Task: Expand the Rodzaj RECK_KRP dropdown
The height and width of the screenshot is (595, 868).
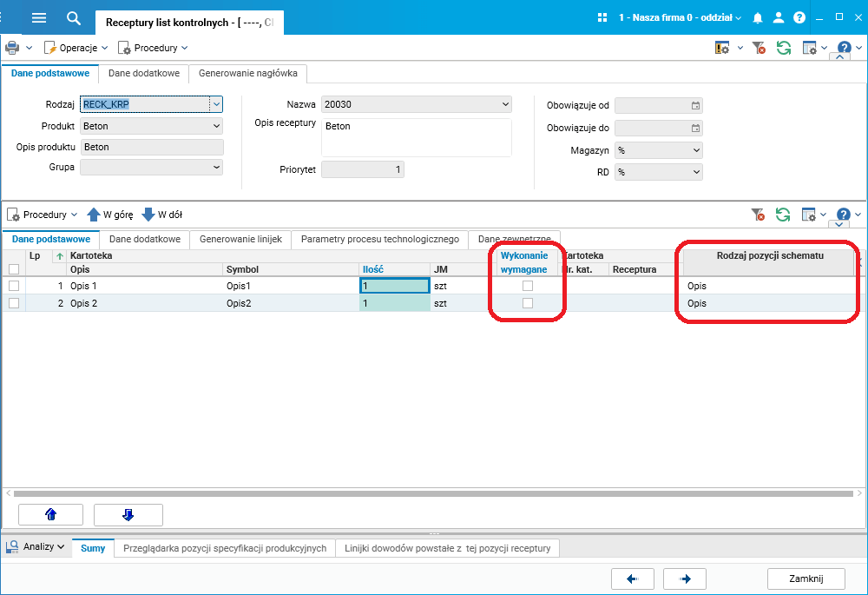Action: (x=216, y=104)
